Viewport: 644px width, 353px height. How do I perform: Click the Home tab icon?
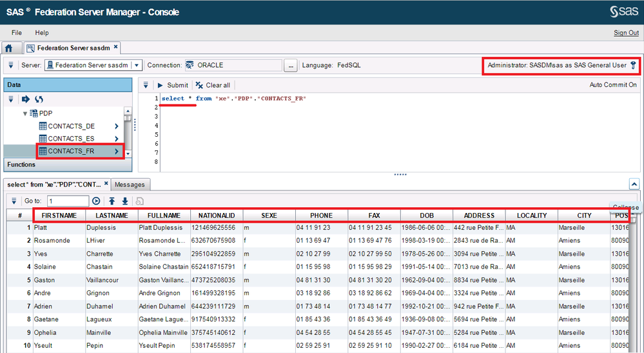click(x=9, y=48)
